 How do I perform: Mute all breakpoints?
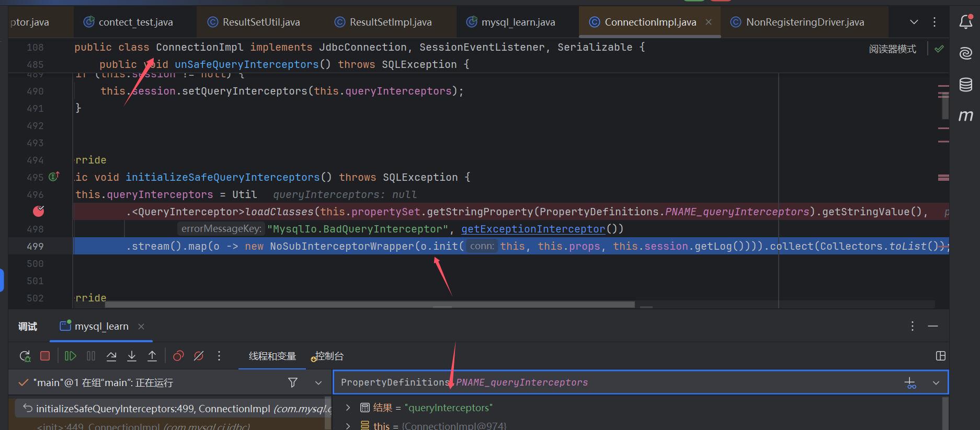click(x=199, y=356)
